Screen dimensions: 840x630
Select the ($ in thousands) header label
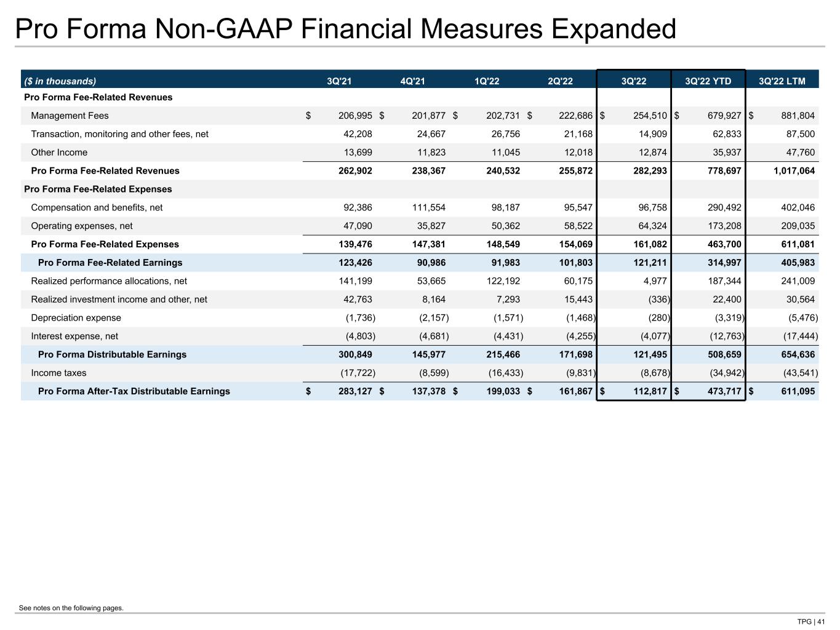tap(60, 81)
